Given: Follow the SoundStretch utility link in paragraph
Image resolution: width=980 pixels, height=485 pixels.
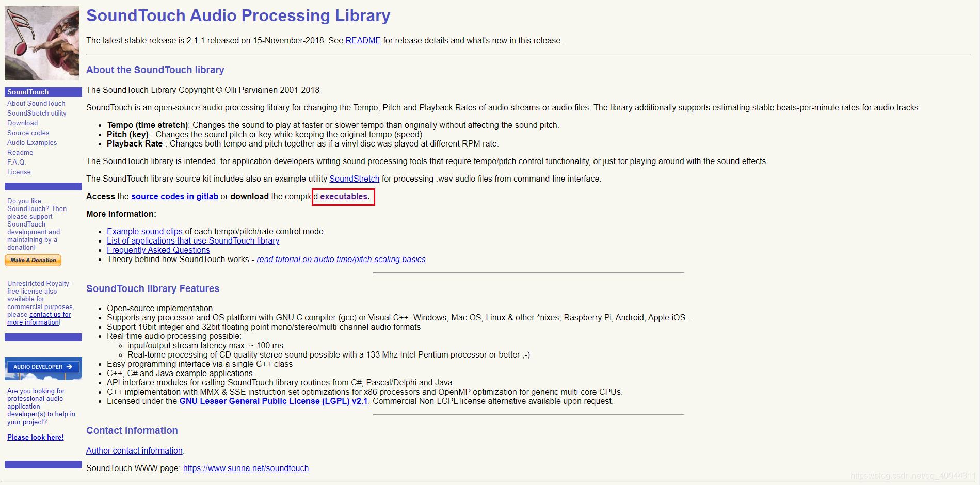Looking at the screenshot, I should [354, 179].
